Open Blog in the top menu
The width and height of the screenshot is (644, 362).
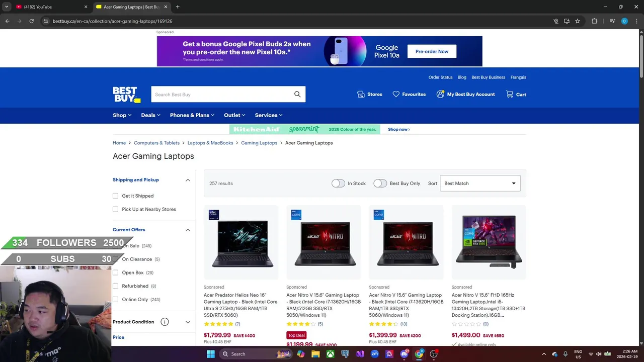(x=462, y=77)
